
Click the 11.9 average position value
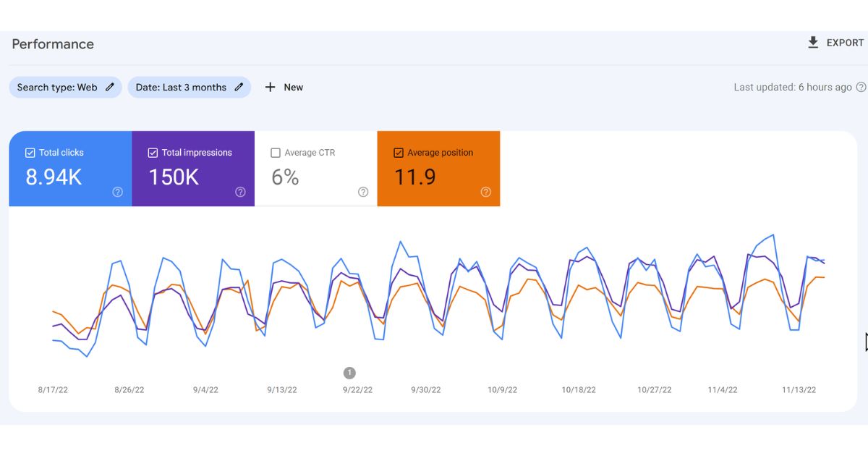[x=415, y=177]
